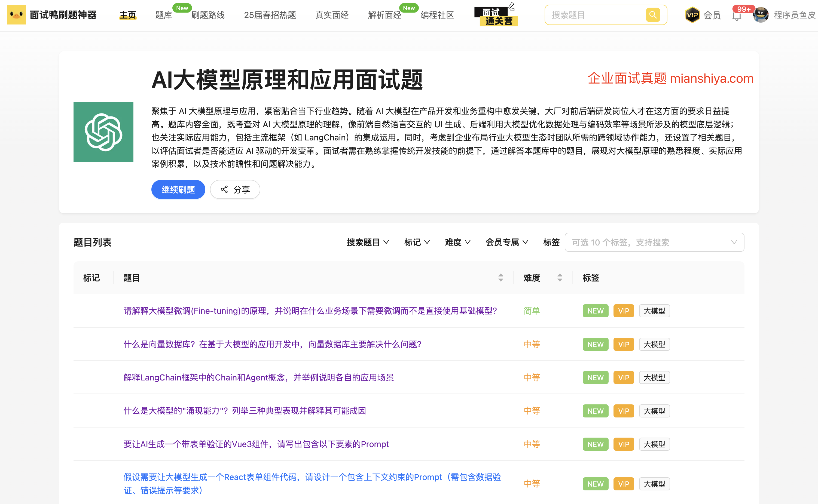Click the yellow duck logo icon
Screen dimensions: 818x504
click(x=16, y=15)
